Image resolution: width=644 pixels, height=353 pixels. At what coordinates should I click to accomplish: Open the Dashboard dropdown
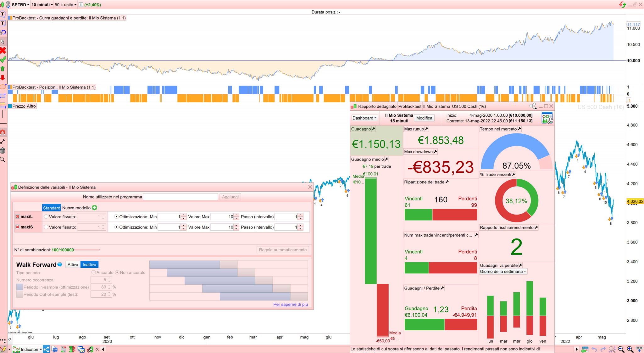coord(364,118)
